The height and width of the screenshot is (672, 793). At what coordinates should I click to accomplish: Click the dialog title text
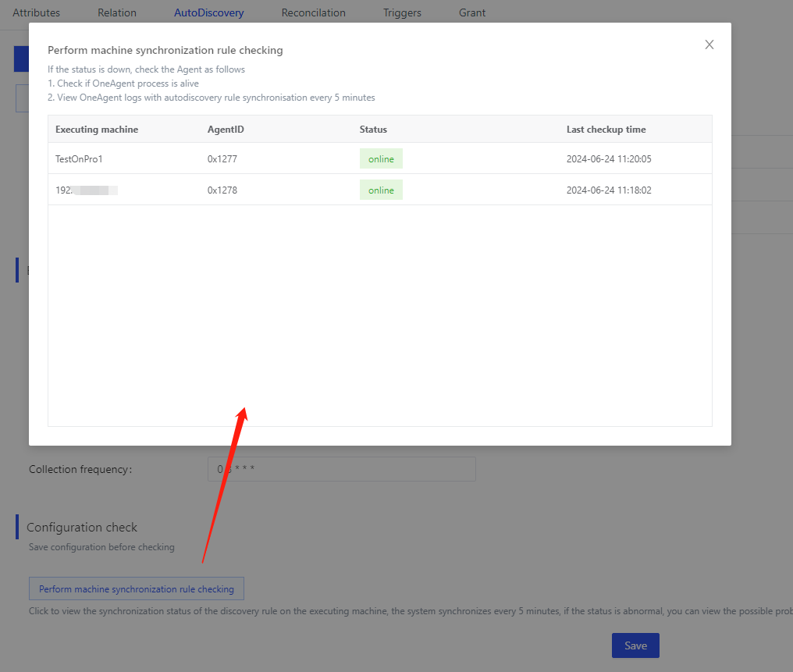[165, 50]
